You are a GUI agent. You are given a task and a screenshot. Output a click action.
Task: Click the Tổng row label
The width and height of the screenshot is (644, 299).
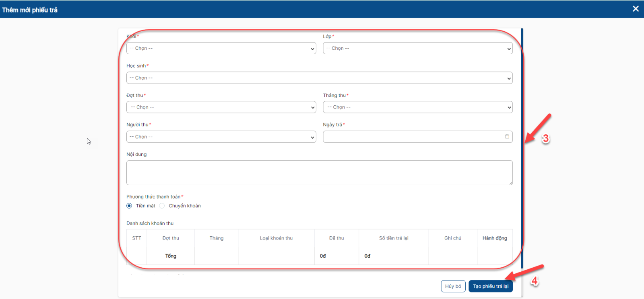(171, 256)
